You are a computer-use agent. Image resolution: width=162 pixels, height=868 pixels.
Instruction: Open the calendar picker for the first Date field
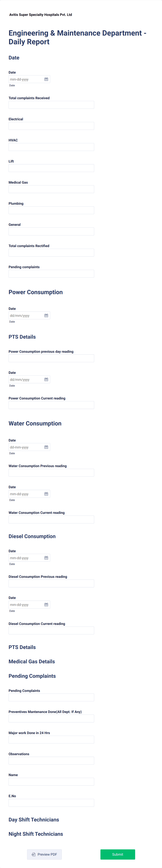(46, 79)
